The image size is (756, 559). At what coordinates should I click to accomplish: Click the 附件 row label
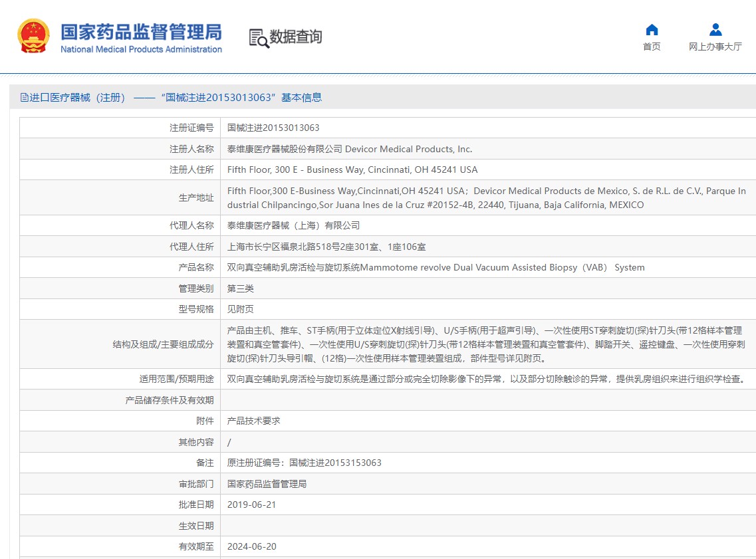205,421
